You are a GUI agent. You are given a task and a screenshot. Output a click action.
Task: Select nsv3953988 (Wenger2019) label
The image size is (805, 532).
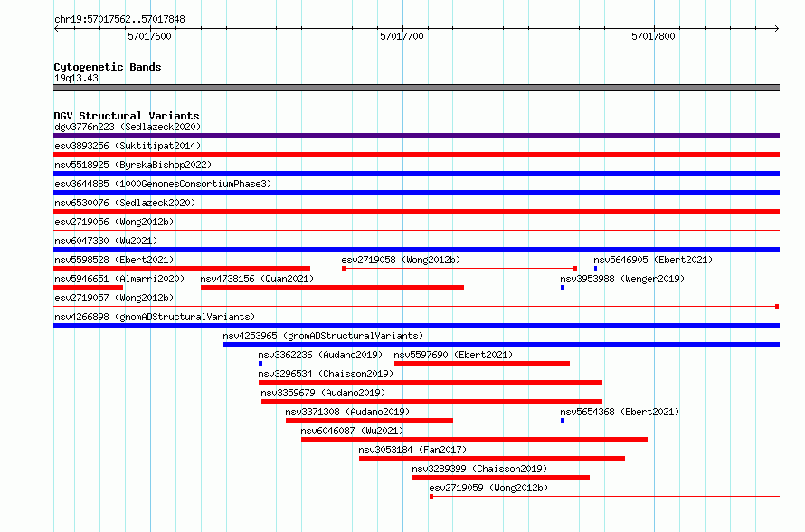point(622,279)
